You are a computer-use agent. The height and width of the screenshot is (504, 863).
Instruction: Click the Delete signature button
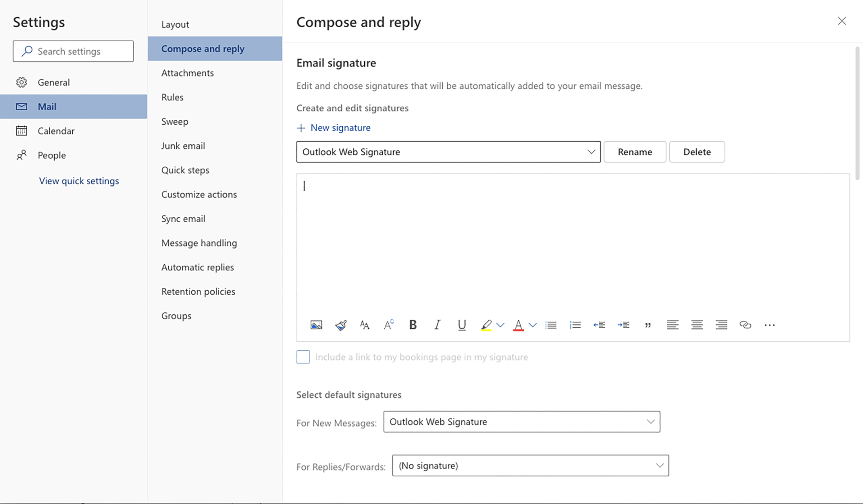point(697,151)
